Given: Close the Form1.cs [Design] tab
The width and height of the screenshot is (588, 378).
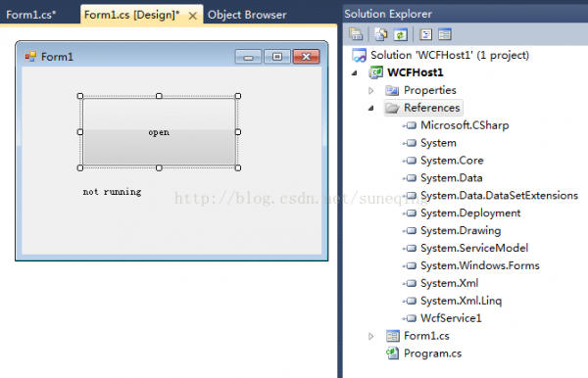Looking at the screenshot, I should 192,16.
